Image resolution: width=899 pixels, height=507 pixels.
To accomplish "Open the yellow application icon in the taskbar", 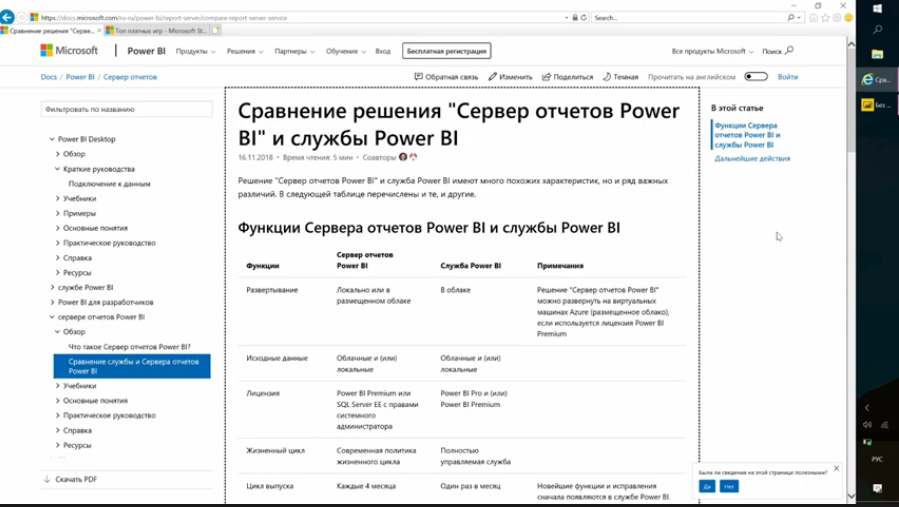I will [x=867, y=104].
